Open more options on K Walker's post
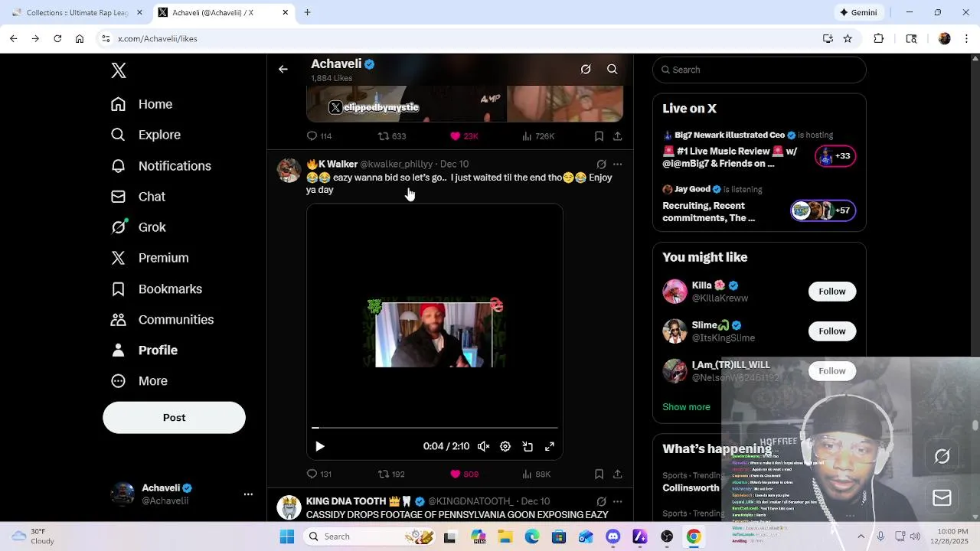The width and height of the screenshot is (980, 551). tap(617, 165)
